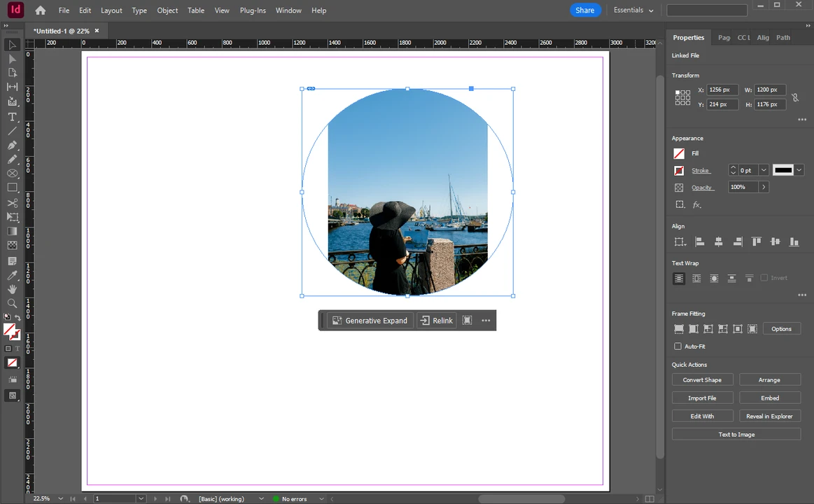
Task: Toggle constrain proportions link icon
Action: pyautogui.click(x=795, y=97)
